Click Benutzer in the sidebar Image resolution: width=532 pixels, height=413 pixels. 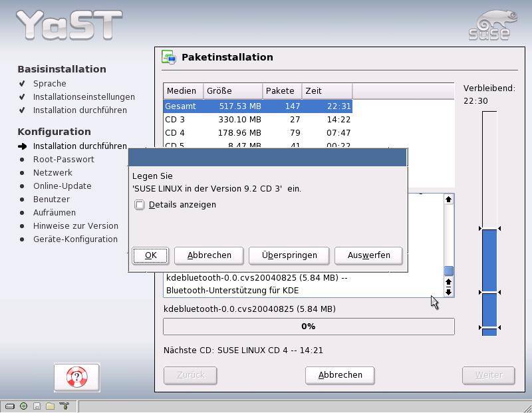tap(51, 200)
